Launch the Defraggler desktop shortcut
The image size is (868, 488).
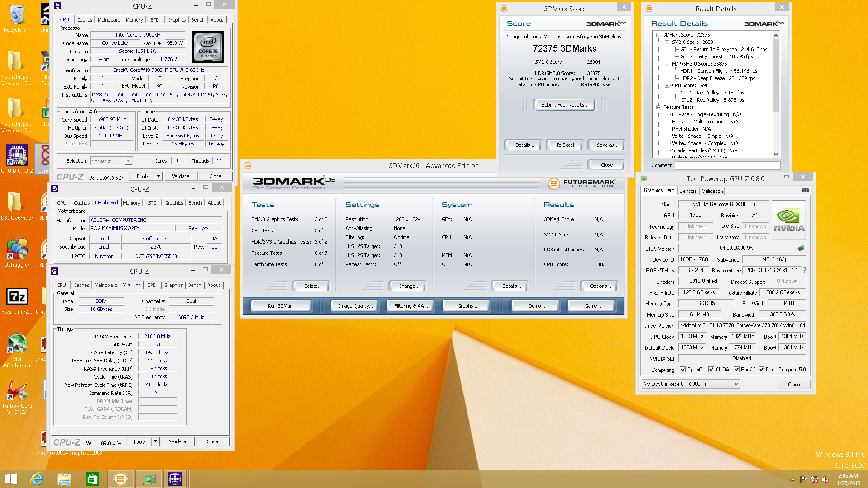click(17, 253)
